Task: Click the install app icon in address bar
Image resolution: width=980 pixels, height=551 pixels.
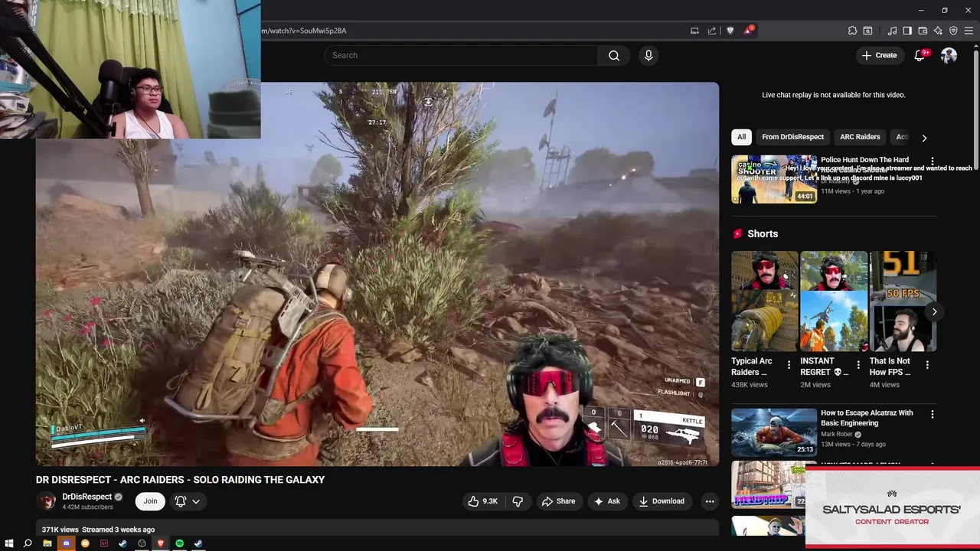Action: pos(694,31)
